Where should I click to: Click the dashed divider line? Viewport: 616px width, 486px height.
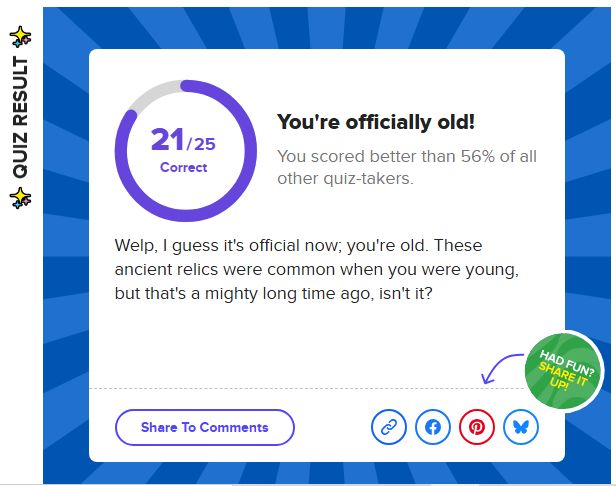pyautogui.click(x=306, y=388)
